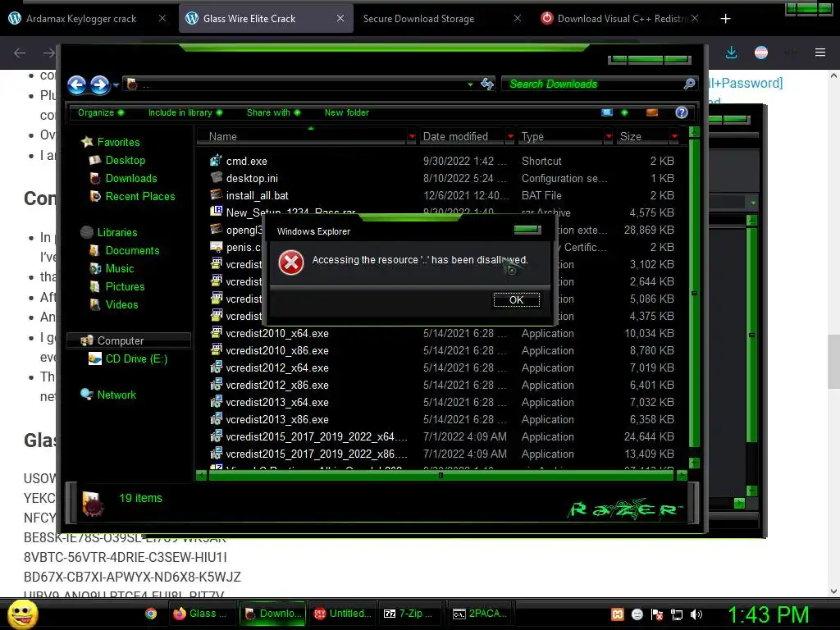This screenshot has width=840, height=630.
Task: Click New folder in Explorer toolbar
Action: [x=347, y=112]
